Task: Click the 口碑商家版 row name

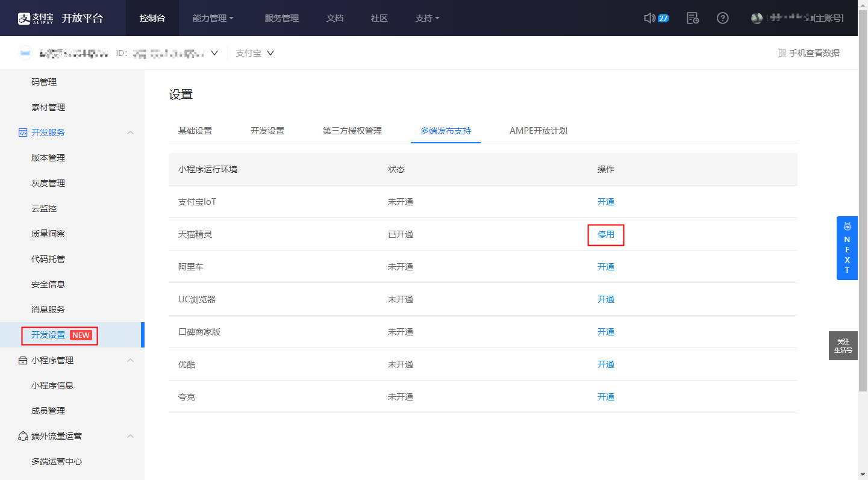Action: point(199,332)
